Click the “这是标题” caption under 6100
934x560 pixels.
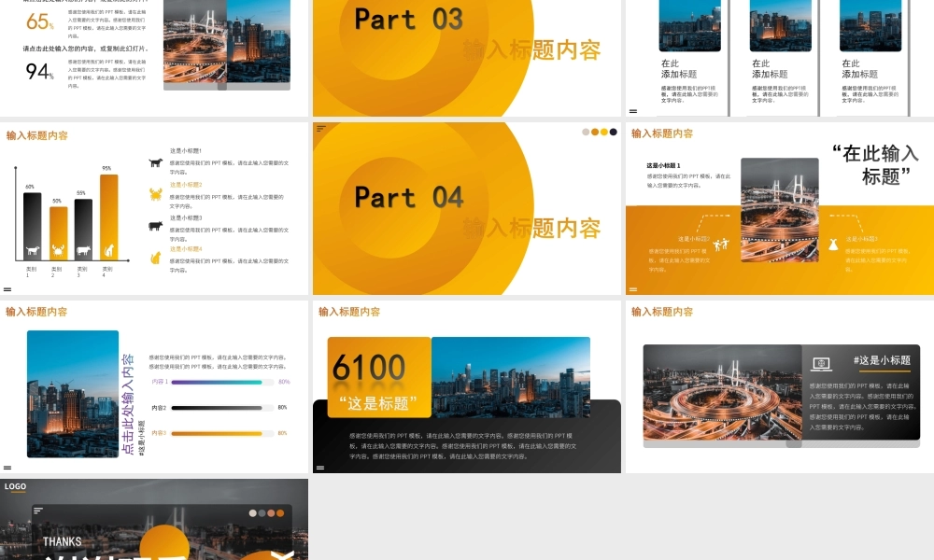(x=377, y=403)
